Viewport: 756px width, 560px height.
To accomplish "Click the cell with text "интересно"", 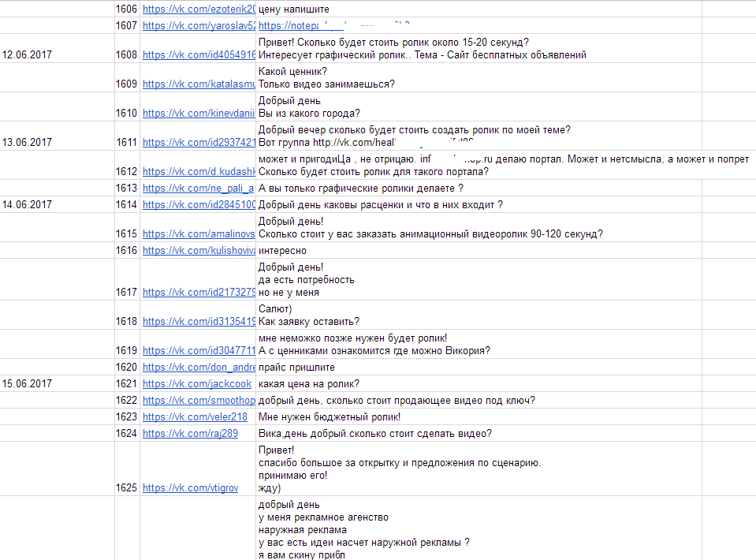I will (x=394, y=251).
